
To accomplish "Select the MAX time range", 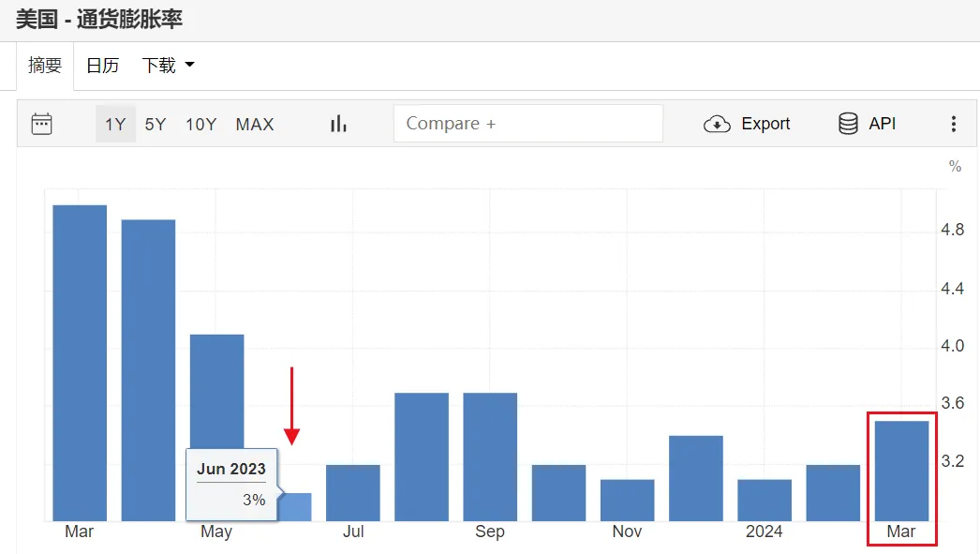I will click(255, 124).
